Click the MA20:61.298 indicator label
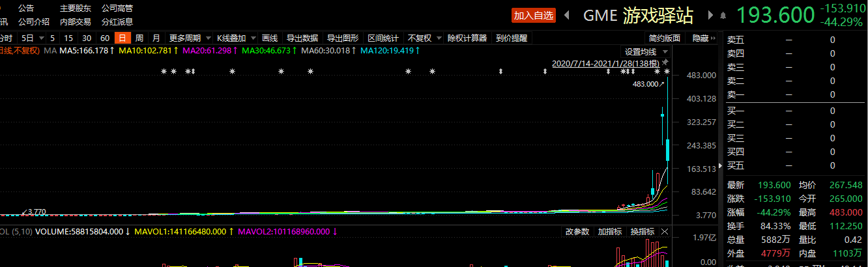Screen dimensions: 868x267 [x=210, y=50]
